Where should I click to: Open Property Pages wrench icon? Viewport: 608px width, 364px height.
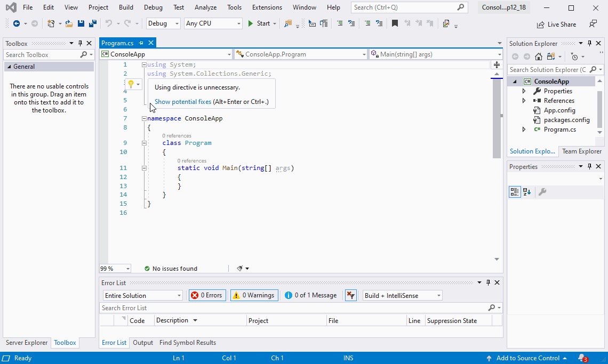coord(542,191)
